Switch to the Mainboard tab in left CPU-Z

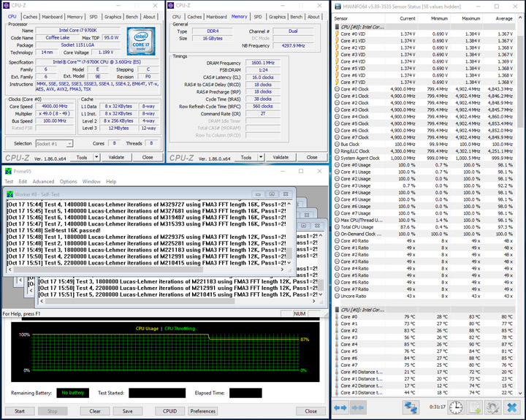pyautogui.click(x=52, y=16)
